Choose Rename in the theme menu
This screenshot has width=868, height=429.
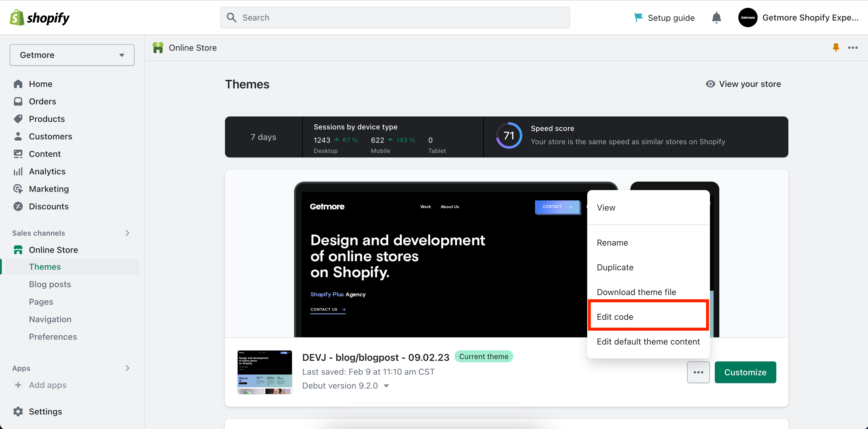(648, 243)
